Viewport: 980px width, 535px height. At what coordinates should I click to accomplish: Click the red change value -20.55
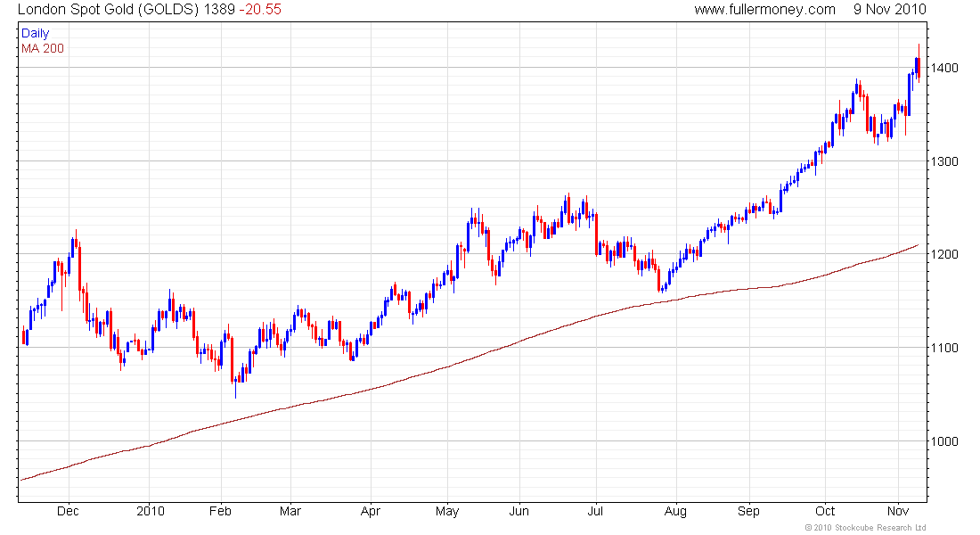pos(261,10)
